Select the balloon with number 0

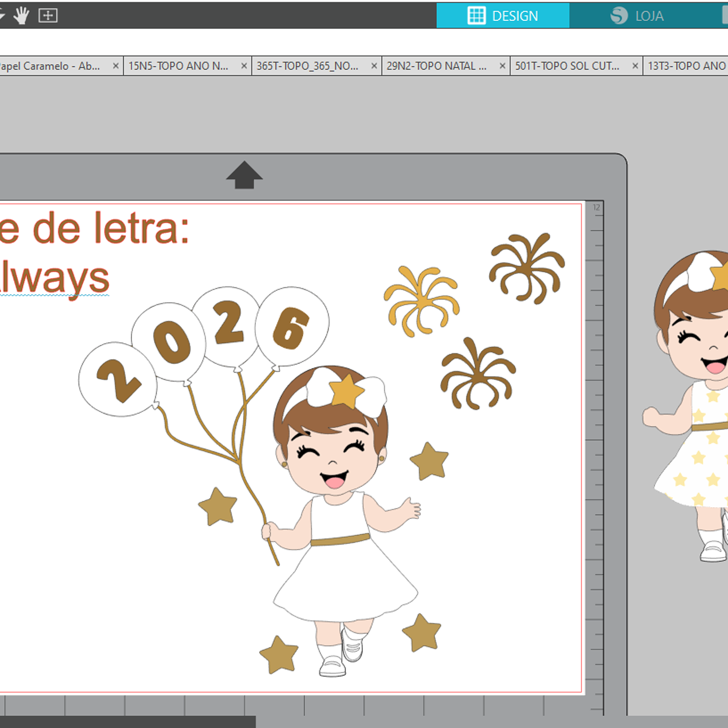[169, 342]
